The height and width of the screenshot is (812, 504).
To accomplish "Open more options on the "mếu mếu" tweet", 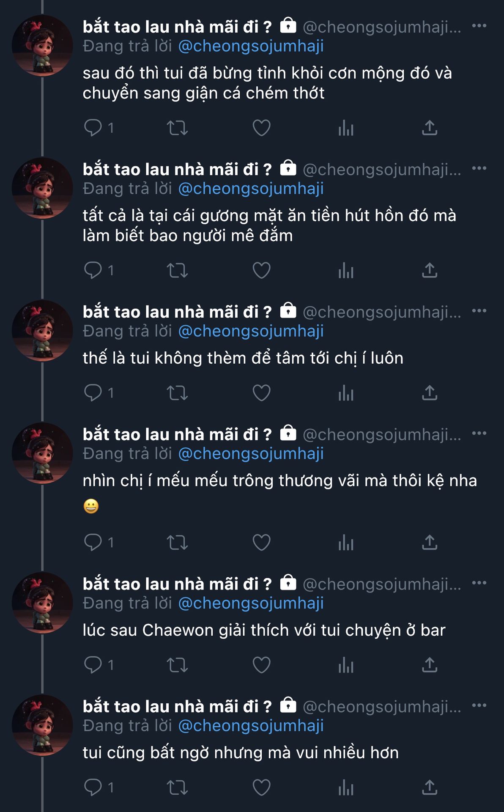I will tap(479, 433).
